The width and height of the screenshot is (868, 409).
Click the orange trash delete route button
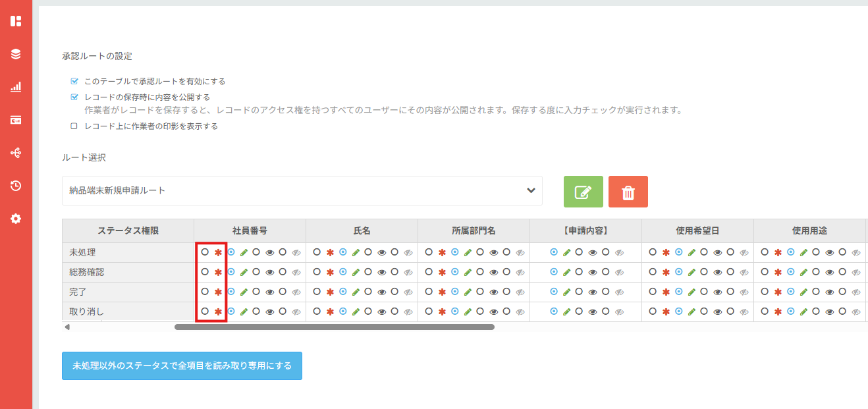(628, 192)
